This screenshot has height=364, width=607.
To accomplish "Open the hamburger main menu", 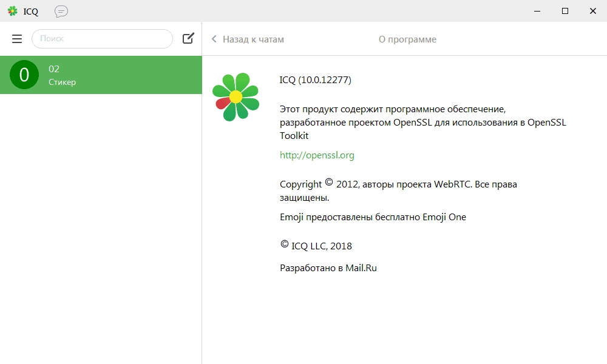I will coord(17,39).
